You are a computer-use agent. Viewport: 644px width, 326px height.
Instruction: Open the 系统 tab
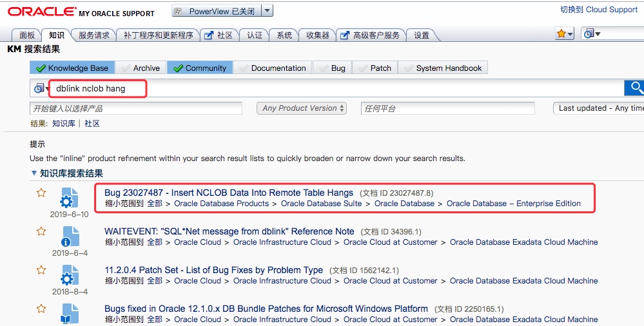coord(284,35)
